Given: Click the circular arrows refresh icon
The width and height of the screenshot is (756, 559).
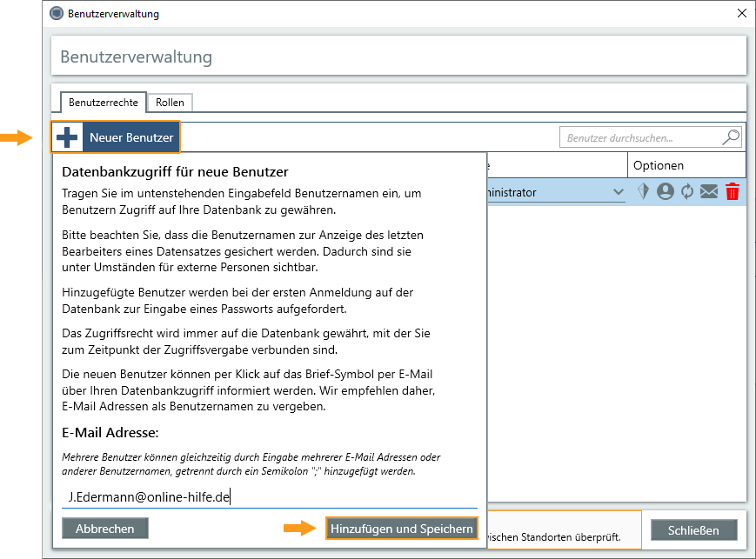Looking at the screenshot, I should [687, 192].
